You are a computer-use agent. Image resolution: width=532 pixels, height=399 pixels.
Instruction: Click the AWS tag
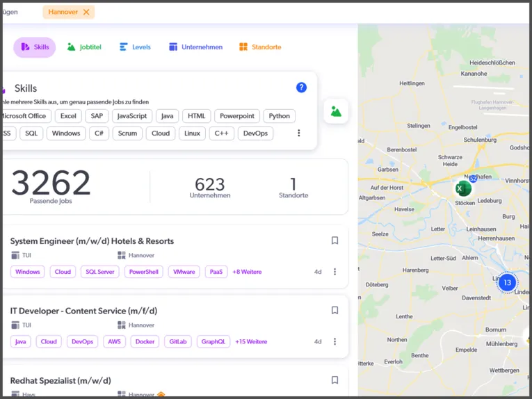click(114, 342)
